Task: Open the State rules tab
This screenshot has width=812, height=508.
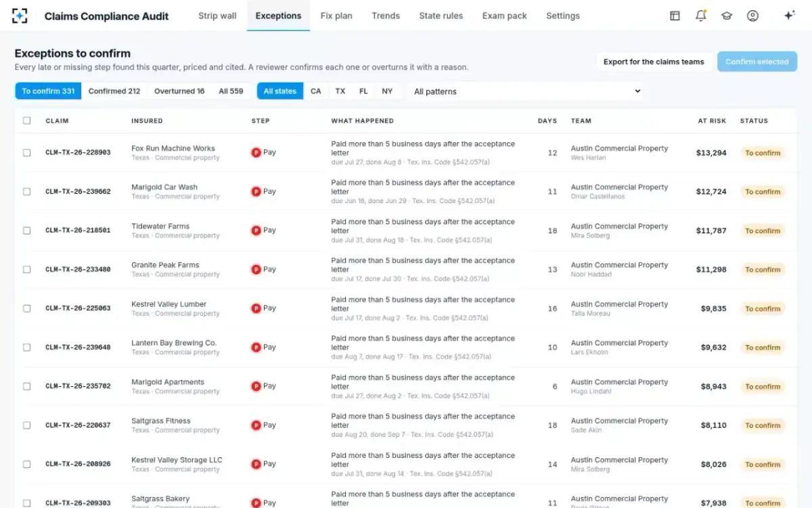Action: click(x=442, y=16)
